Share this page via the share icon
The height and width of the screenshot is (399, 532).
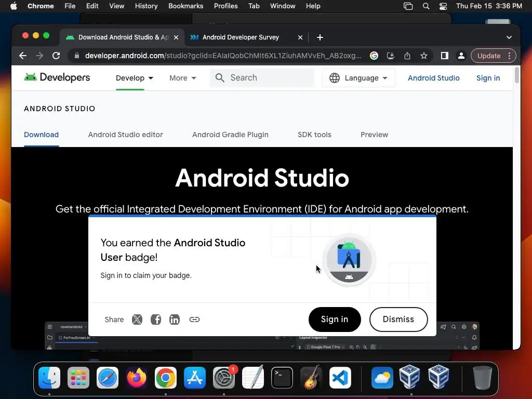407,56
